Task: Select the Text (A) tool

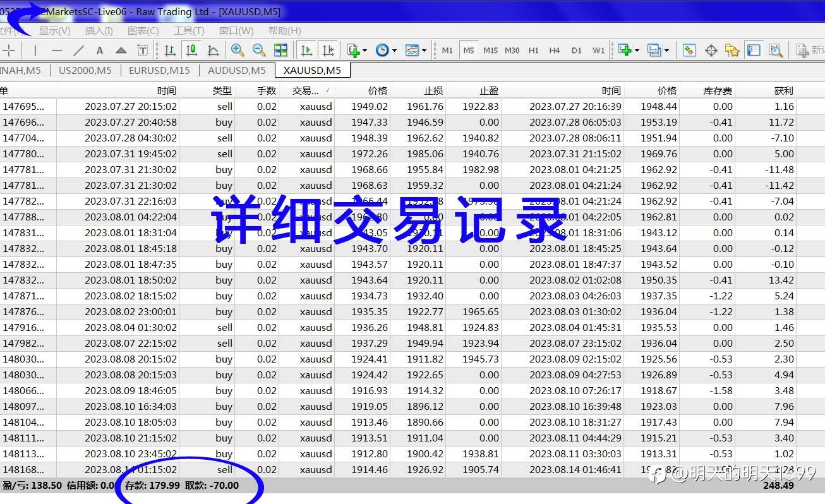Action: 100,51
